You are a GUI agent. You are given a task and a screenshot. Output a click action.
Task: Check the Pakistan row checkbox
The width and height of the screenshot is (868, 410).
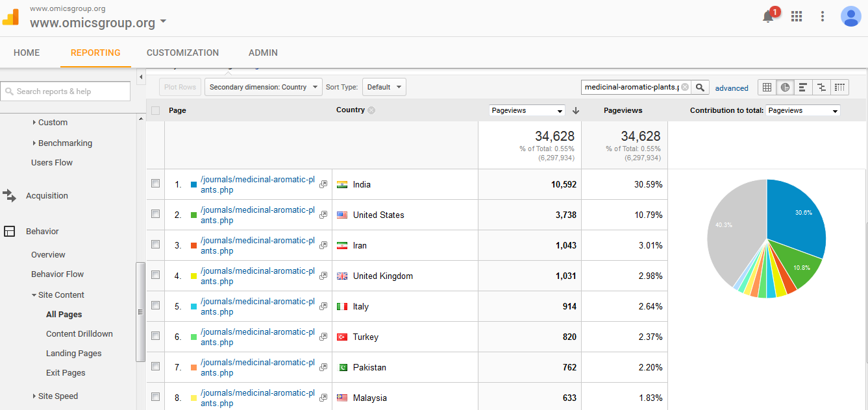tap(155, 367)
